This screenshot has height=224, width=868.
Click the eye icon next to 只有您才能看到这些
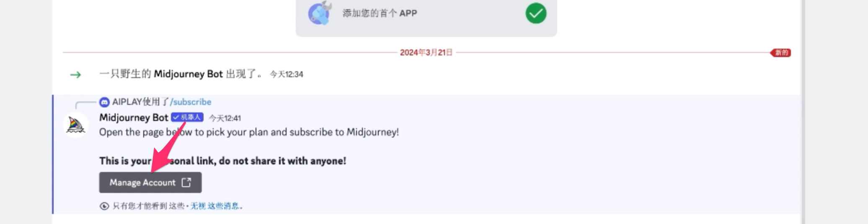pyautogui.click(x=104, y=206)
